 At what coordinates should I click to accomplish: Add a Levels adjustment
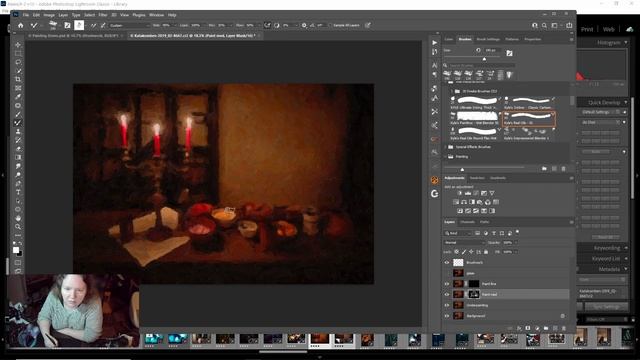point(468,193)
